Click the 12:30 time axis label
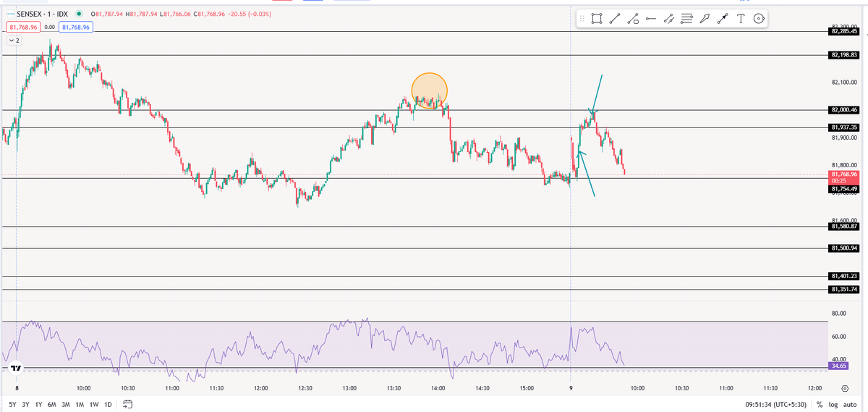The image size is (868, 412). [x=305, y=389]
